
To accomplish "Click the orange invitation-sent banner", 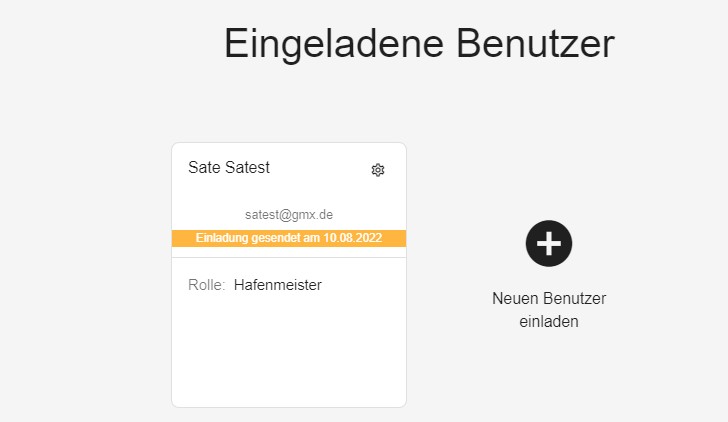I will coord(289,238).
